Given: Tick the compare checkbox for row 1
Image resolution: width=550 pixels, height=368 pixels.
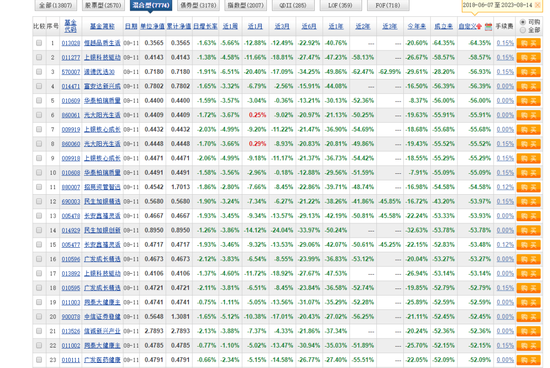Looking at the screenshot, I should tap(39, 43).
